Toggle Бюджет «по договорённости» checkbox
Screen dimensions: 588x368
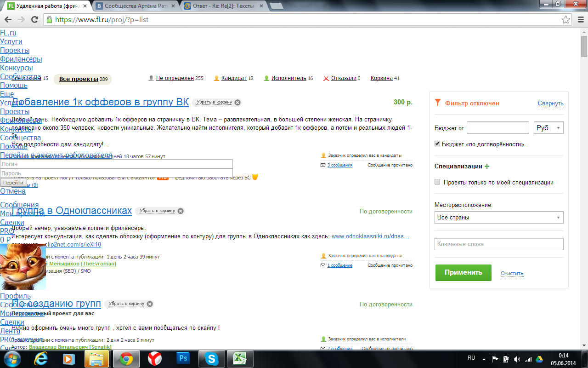tap(437, 144)
